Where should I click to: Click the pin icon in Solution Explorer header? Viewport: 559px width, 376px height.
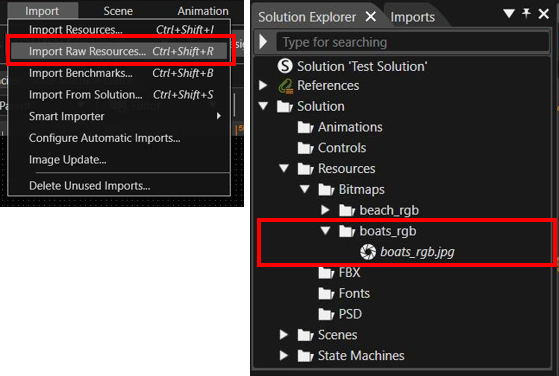pyautogui.click(x=526, y=14)
